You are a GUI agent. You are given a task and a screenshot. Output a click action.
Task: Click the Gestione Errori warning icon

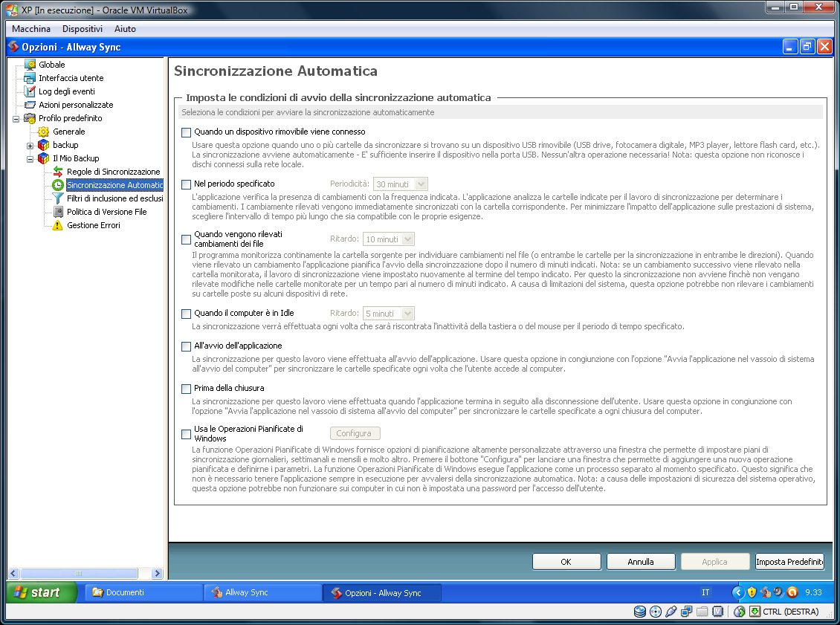point(58,225)
